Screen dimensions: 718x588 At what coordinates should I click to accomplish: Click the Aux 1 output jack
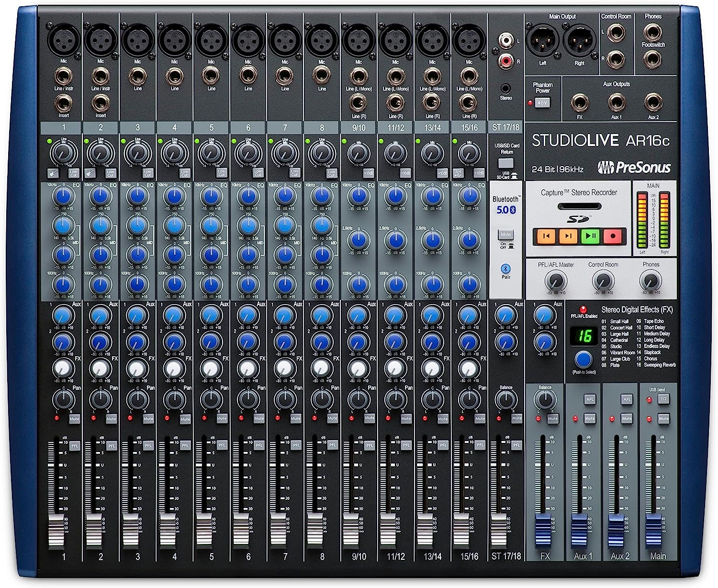pos(617,102)
